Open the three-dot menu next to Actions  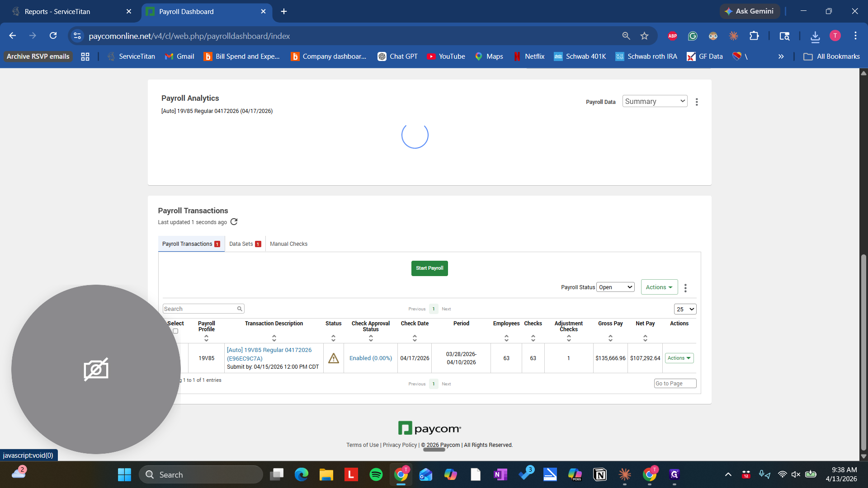pos(685,287)
